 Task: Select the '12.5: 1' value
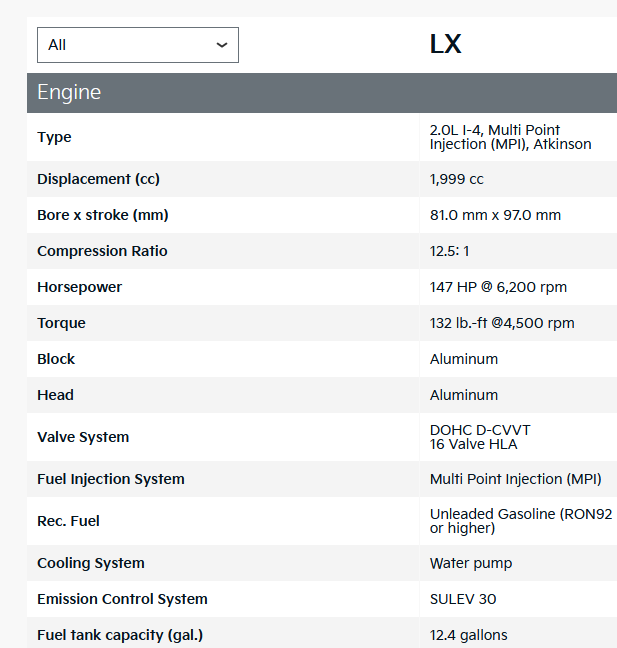click(450, 251)
